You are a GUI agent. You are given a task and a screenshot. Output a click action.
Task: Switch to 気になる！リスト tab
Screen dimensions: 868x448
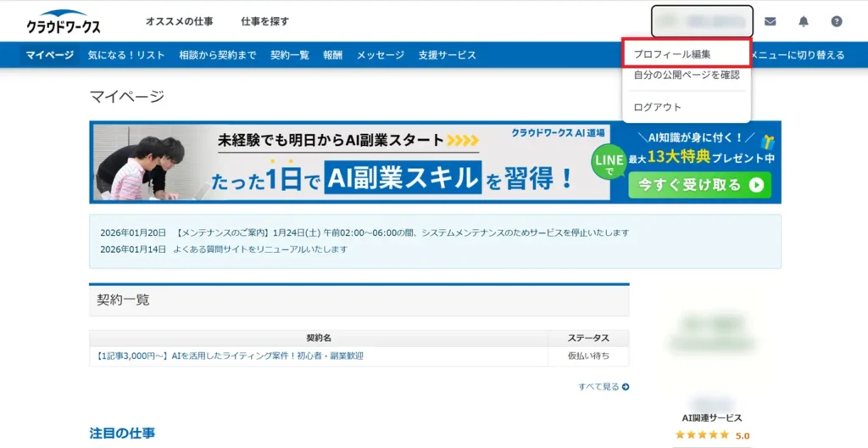[x=126, y=55]
